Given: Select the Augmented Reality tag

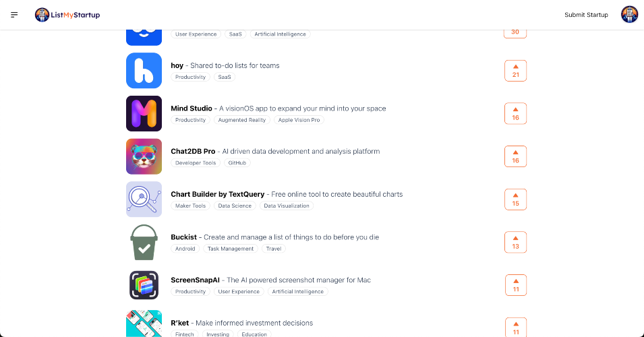Looking at the screenshot, I should 242,120.
